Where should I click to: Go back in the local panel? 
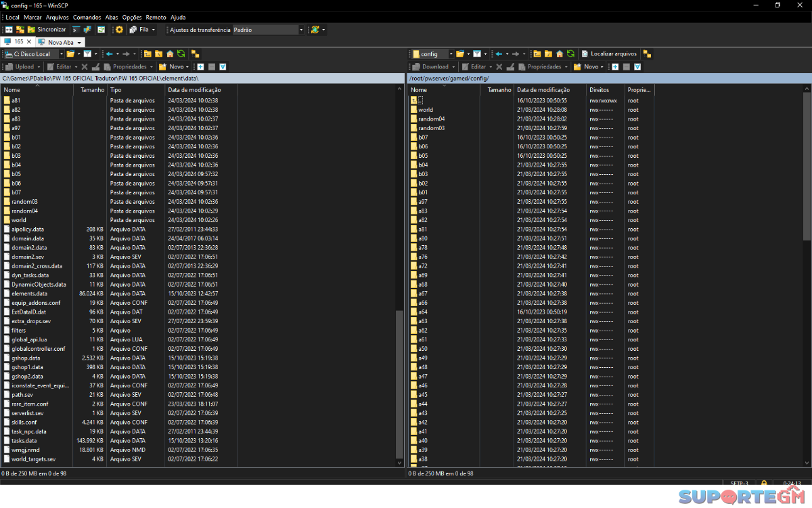click(x=109, y=54)
